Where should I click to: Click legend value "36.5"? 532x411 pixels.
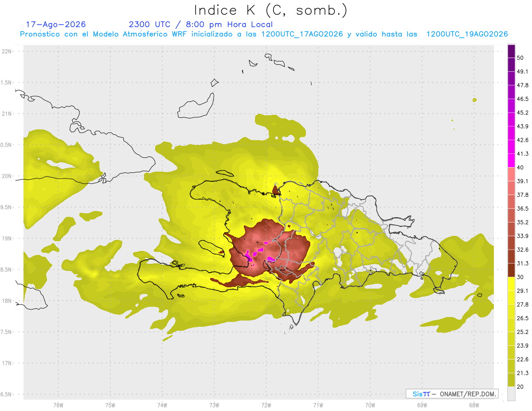click(x=522, y=208)
